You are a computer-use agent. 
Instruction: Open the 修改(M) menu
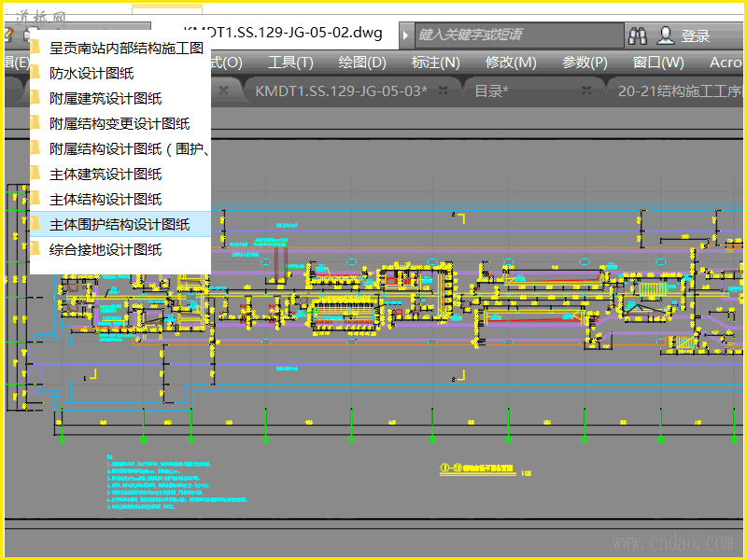tap(511, 63)
